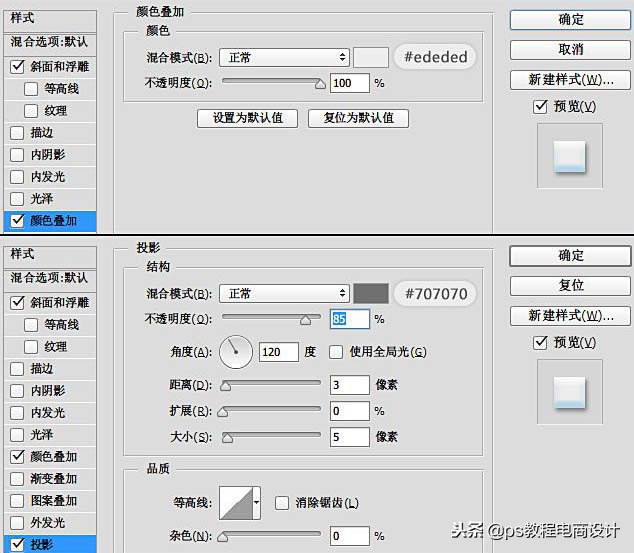Viewport: 634px width, 553px height.
Task: Select 纹理 row in bottom dialog
Action: click(x=50, y=346)
